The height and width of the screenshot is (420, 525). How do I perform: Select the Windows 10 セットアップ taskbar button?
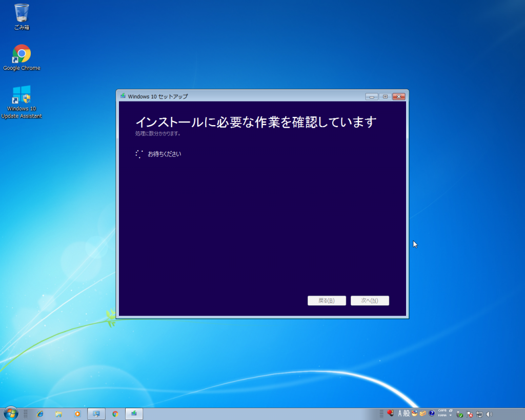point(133,413)
